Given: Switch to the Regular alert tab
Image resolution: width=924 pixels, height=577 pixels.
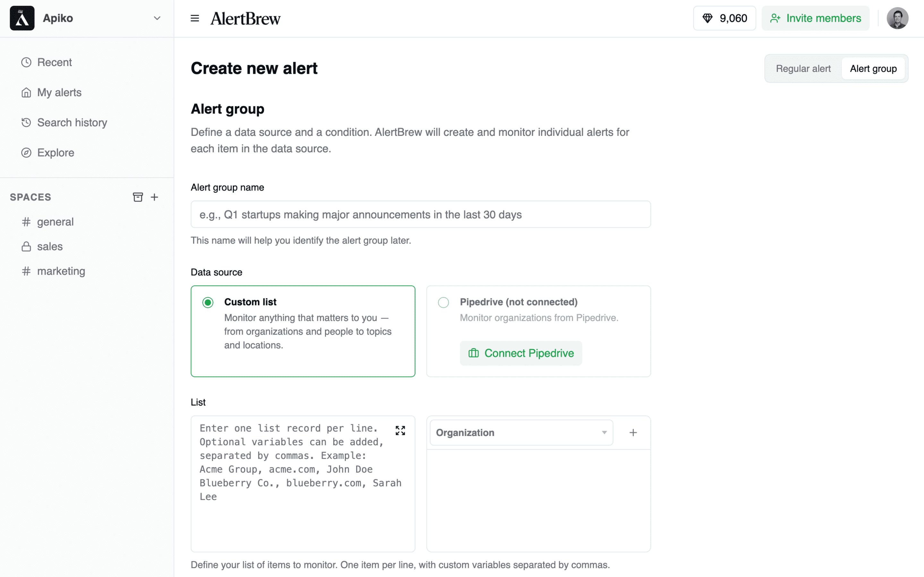Looking at the screenshot, I should pyautogui.click(x=803, y=68).
